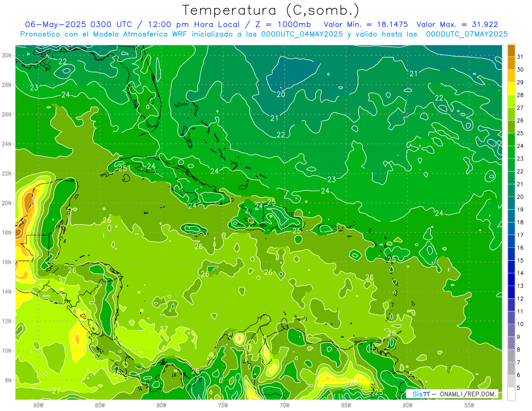Image resolution: width=532 pixels, height=411 pixels.
Task: Click the legend scale label "5"
Action: click(519, 388)
